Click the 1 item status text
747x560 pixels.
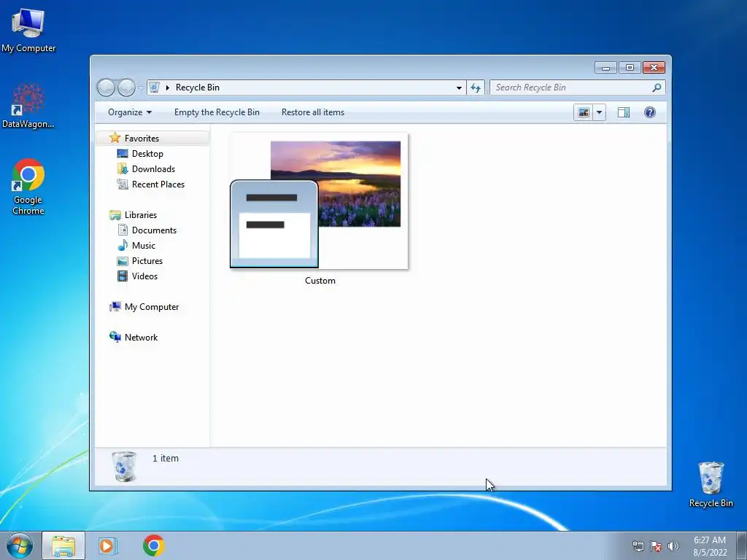point(166,458)
